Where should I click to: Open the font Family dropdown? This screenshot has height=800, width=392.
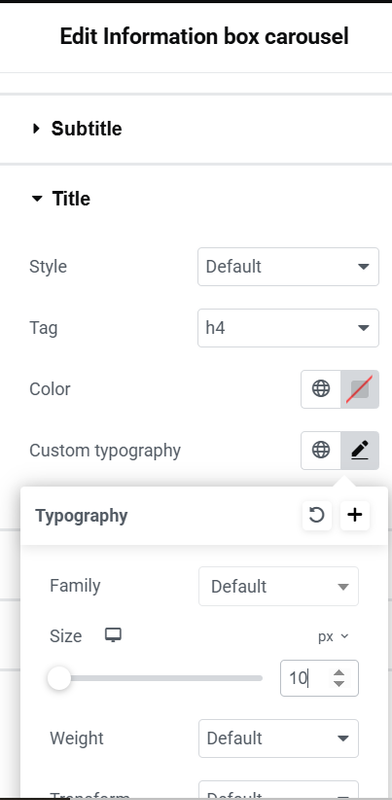(x=279, y=586)
